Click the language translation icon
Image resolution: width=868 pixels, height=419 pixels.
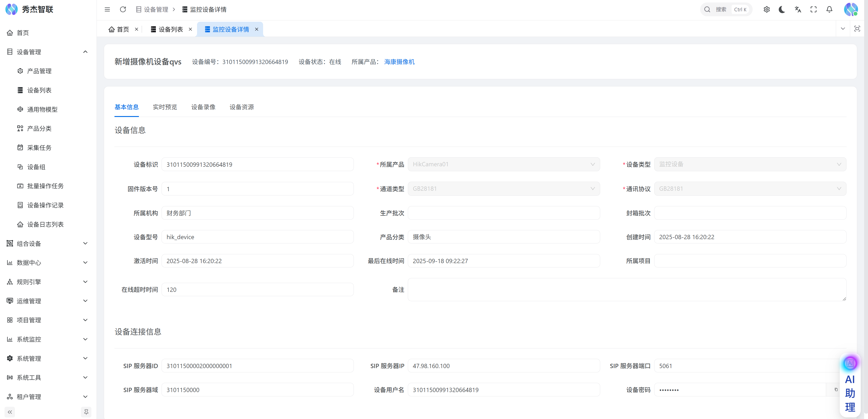pos(798,10)
